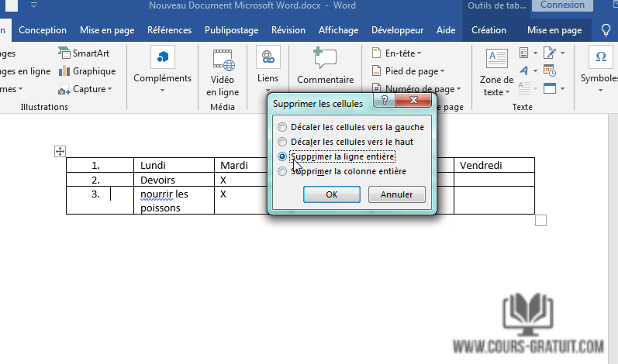Click the dialog help question mark
This screenshot has width=618, height=364.
pyautogui.click(x=384, y=101)
